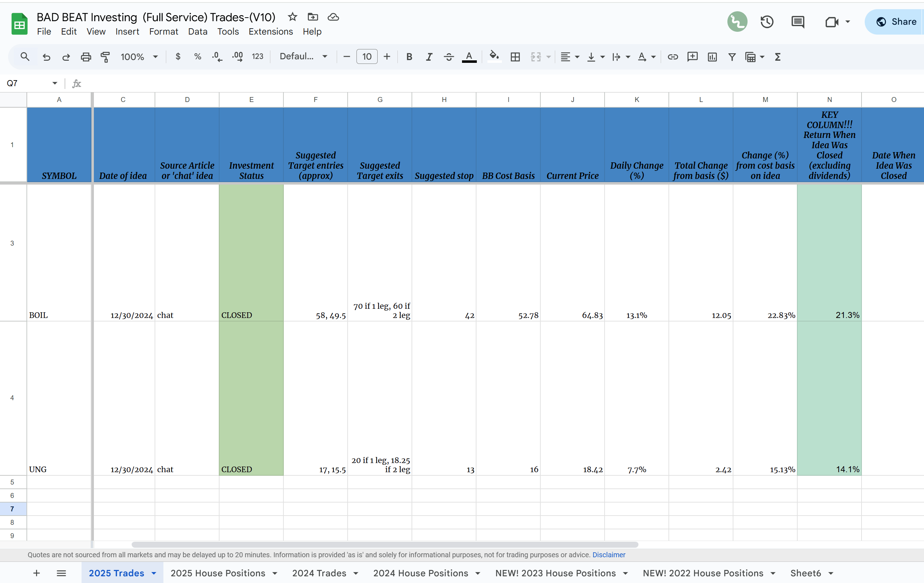The width and height of the screenshot is (924, 583).
Task: Open version history clock icon
Action: coord(767,22)
